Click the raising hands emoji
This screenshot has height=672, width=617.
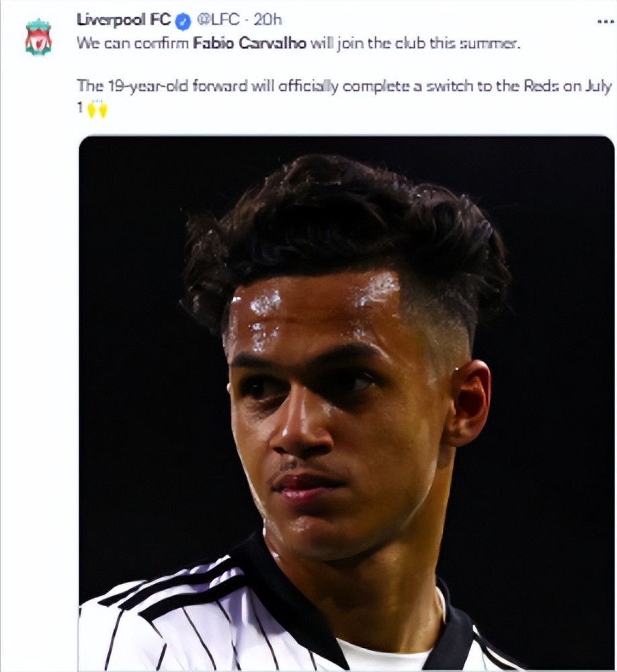98,108
